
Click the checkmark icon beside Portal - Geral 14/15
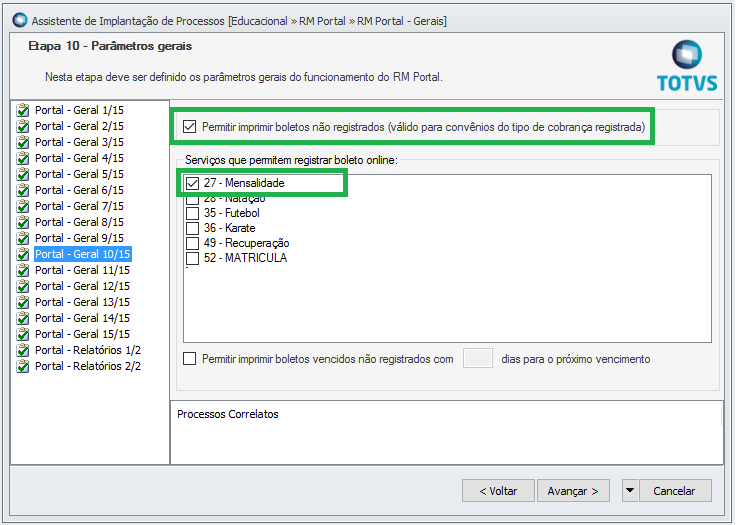pyautogui.click(x=22, y=318)
